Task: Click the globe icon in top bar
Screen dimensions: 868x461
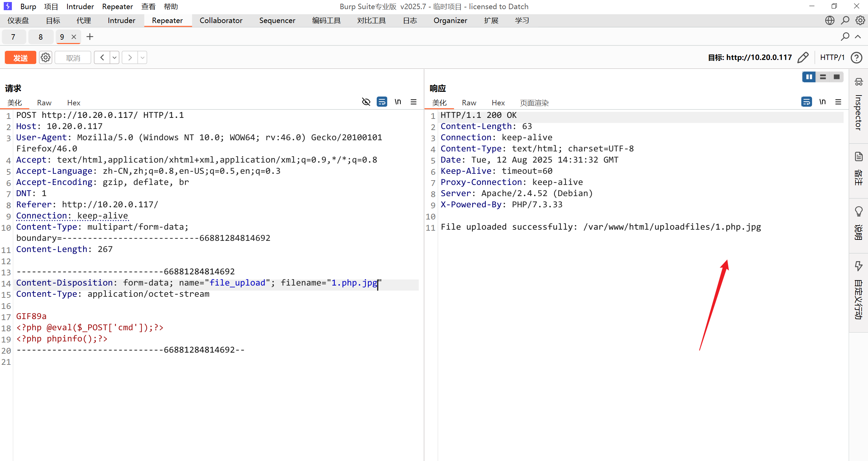Action: pyautogui.click(x=829, y=20)
